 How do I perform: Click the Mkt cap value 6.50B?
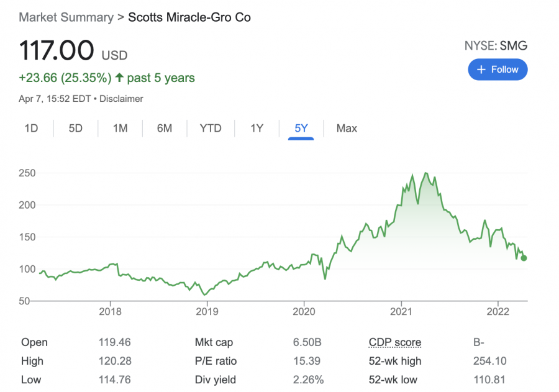tap(307, 342)
